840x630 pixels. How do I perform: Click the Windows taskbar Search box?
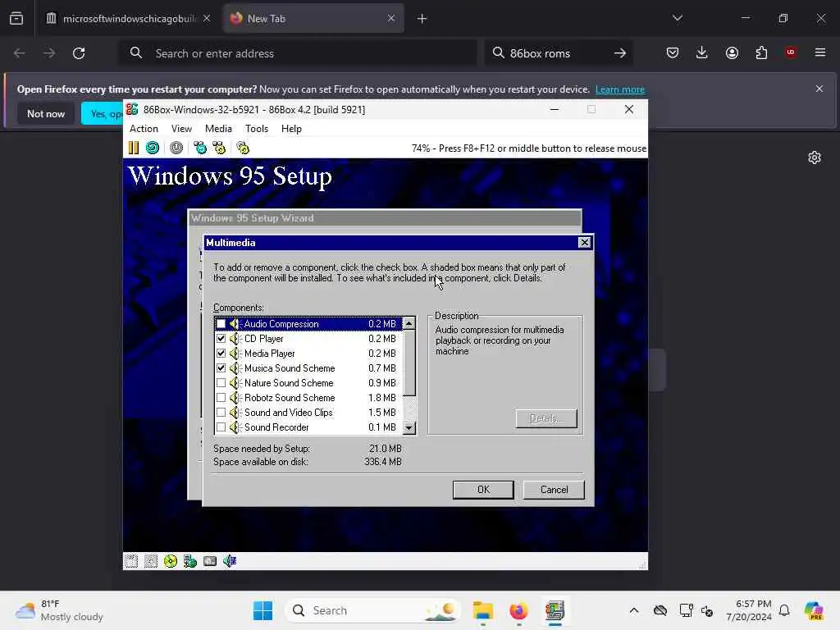tap(373, 610)
